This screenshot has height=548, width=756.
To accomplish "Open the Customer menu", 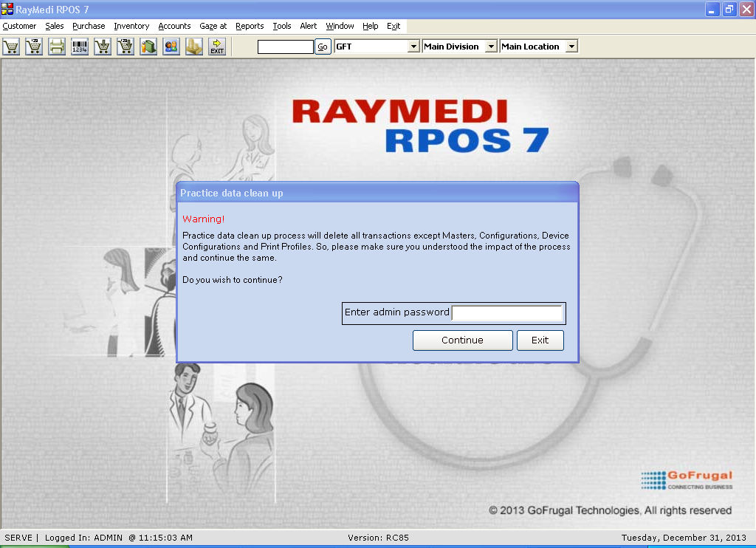I will click(x=19, y=26).
